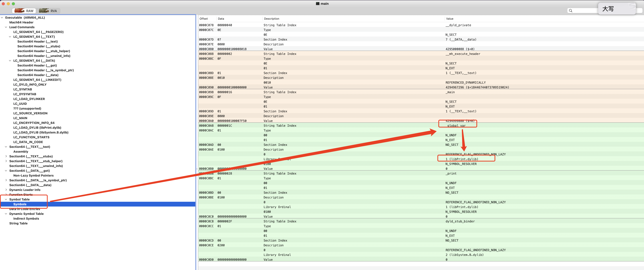Image resolution: width=644 pixels, height=270 pixels.
Task: Select Indirect Symbols in sidebar
Action: click(26, 218)
